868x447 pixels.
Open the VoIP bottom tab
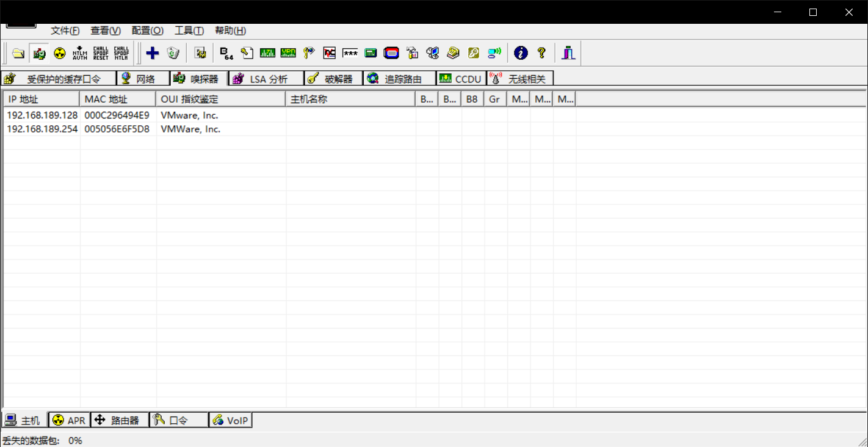(x=231, y=420)
